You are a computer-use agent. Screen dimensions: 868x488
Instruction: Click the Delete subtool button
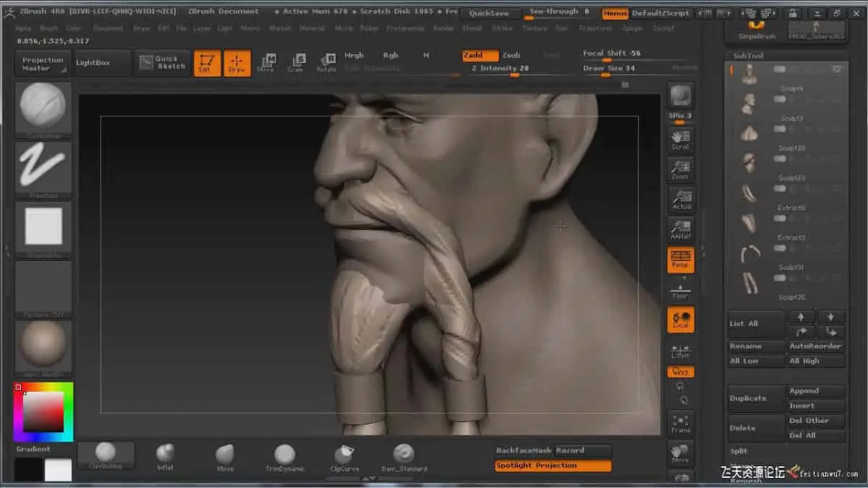click(757, 428)
